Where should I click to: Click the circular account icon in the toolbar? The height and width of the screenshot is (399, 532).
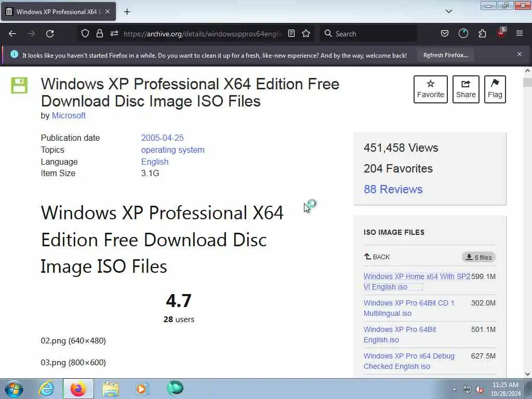click(463, 33)
